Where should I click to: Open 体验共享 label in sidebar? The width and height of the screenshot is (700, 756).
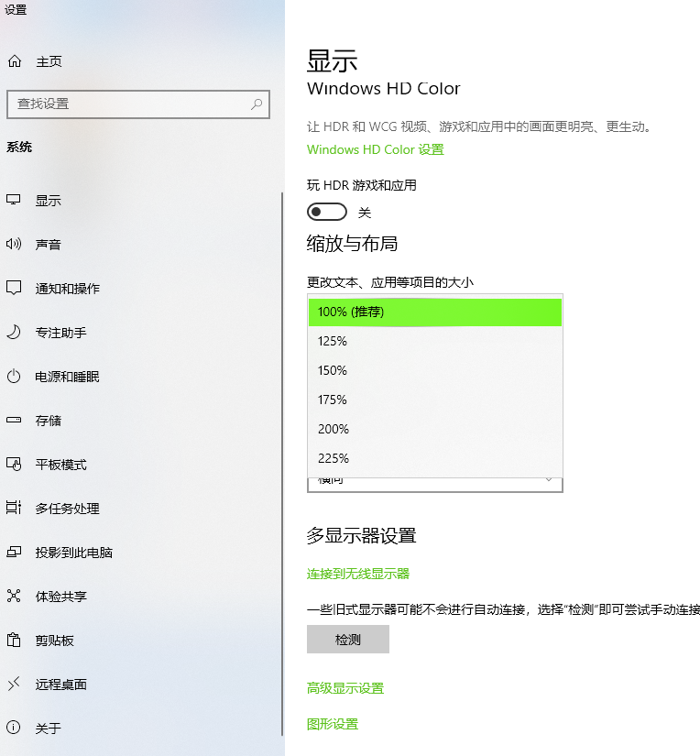tap(60, 597)
